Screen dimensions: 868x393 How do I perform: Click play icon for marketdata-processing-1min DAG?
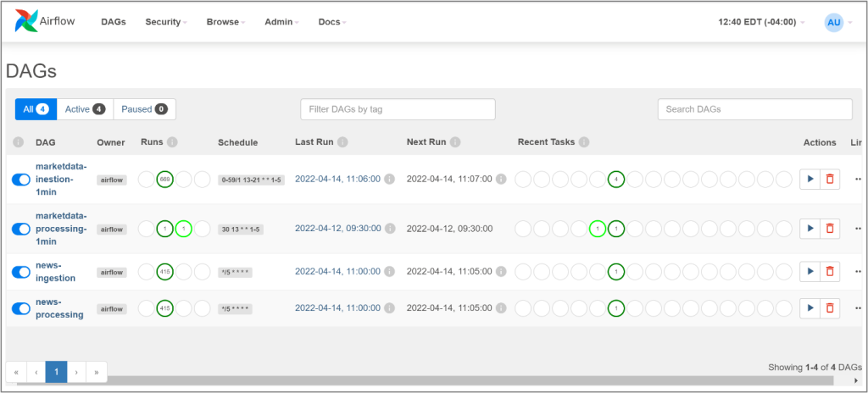(x=810, y=229)
